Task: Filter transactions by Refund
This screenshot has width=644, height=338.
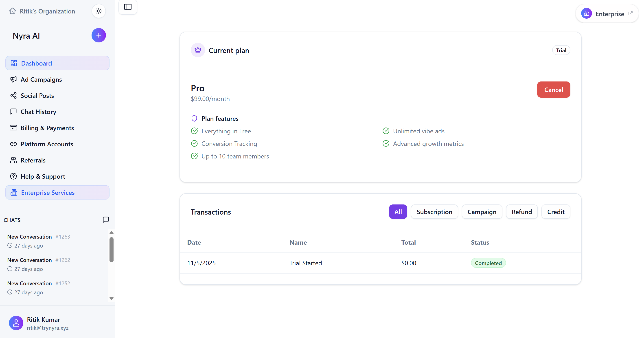Action: pyautogui.click(x=522, y=212)
